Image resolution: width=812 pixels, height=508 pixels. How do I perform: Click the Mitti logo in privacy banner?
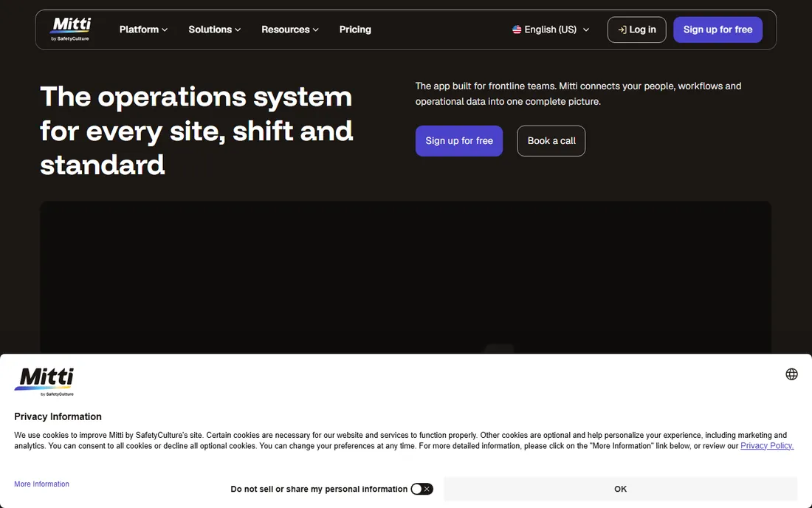[x=44, y=382]
